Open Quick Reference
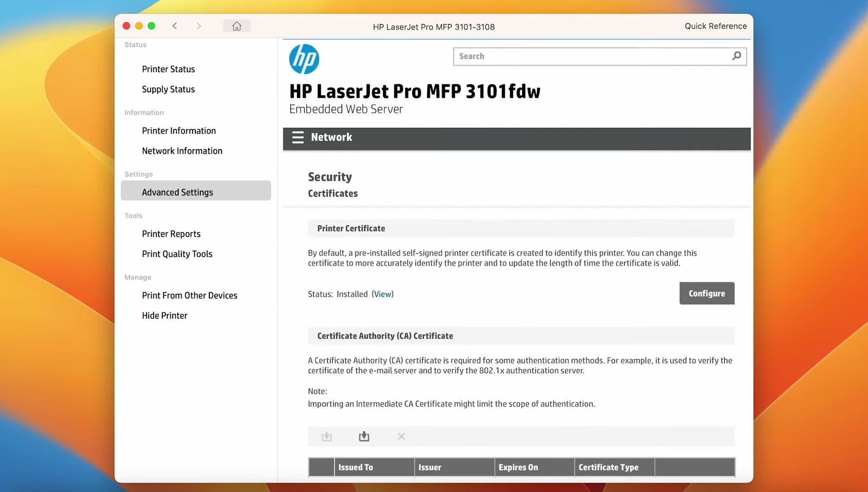The image size is (868, 492). (x=715, y=26)
